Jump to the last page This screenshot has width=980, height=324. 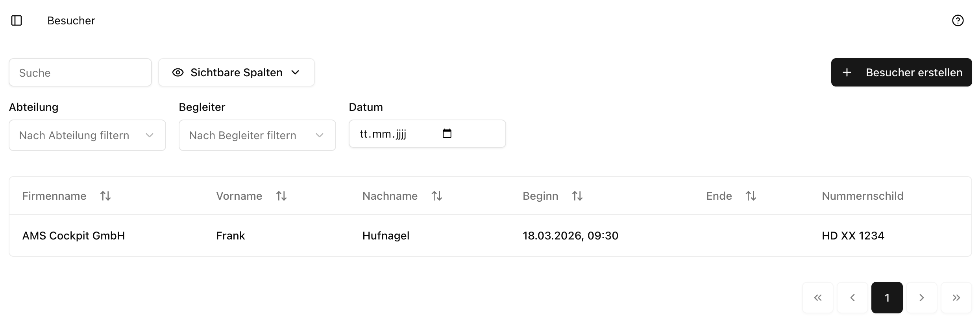(x=956, y=298)
